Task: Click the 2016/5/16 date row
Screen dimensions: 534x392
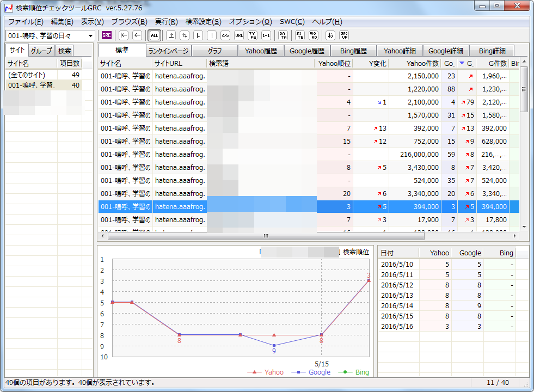Action: click(x=446, y=326)
